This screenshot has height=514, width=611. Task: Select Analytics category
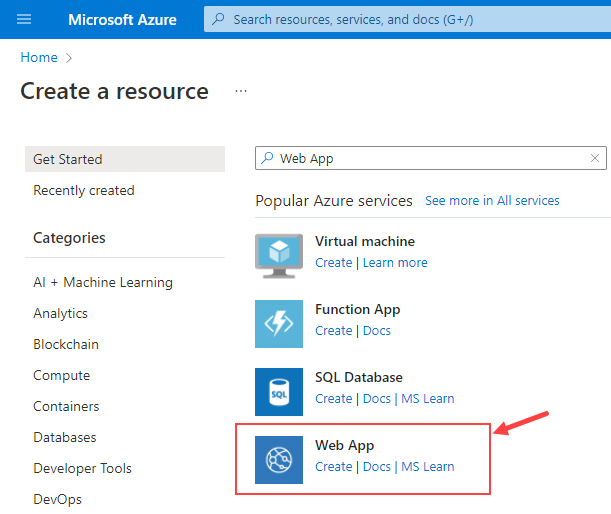(60, 313)
